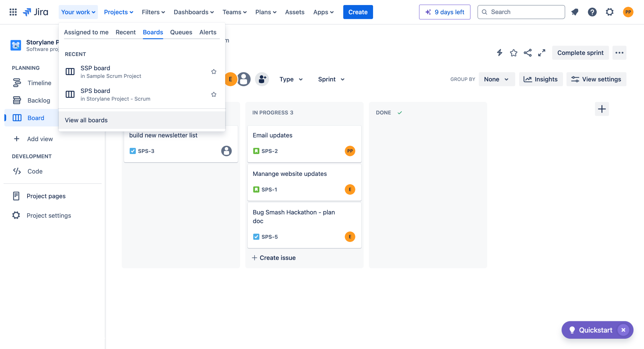Star the SSP board
Screen dimensions: 644x349
[214, 72]
